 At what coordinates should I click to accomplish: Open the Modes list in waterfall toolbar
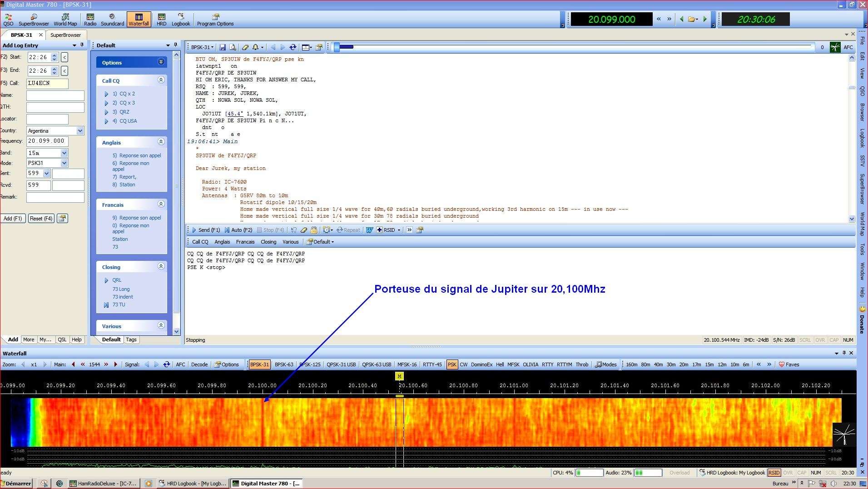click(606, 364)
